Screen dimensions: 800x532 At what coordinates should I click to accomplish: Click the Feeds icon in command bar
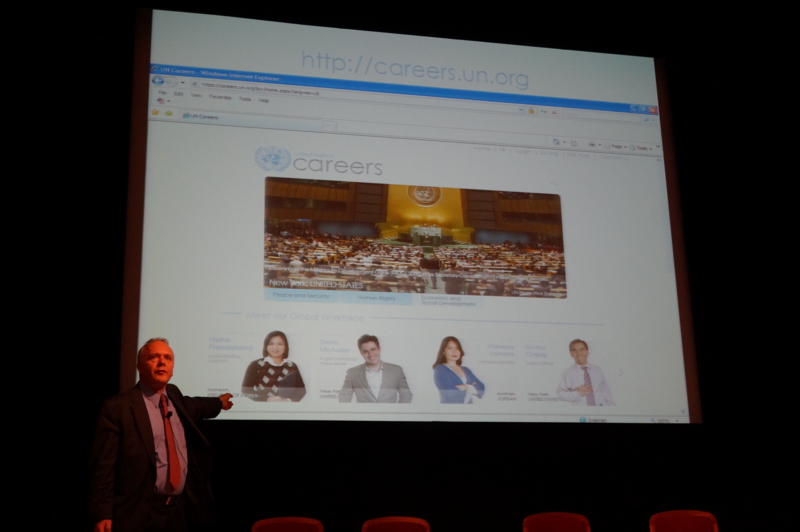574,144
